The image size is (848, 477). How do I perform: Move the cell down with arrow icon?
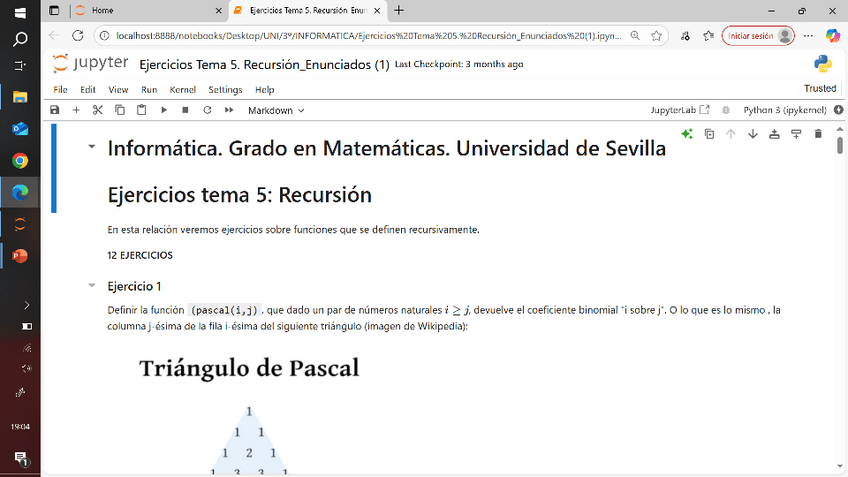[753, 134]
